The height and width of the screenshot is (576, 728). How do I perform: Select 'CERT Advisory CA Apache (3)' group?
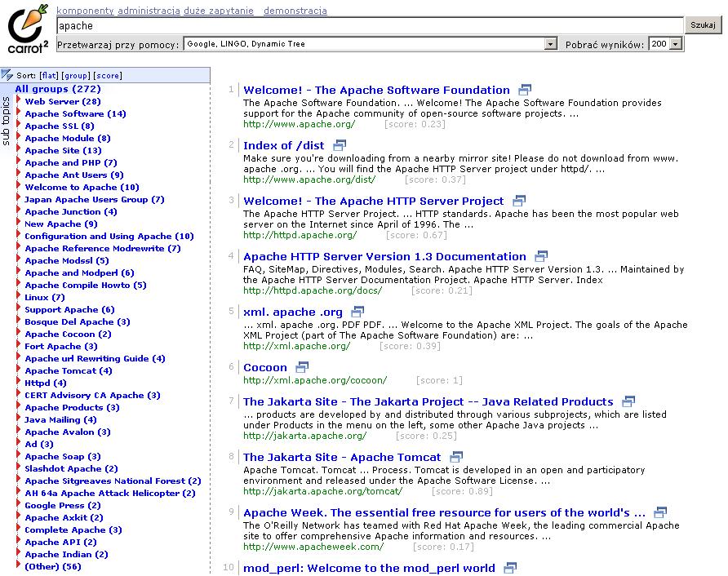[x=92, y=395]
